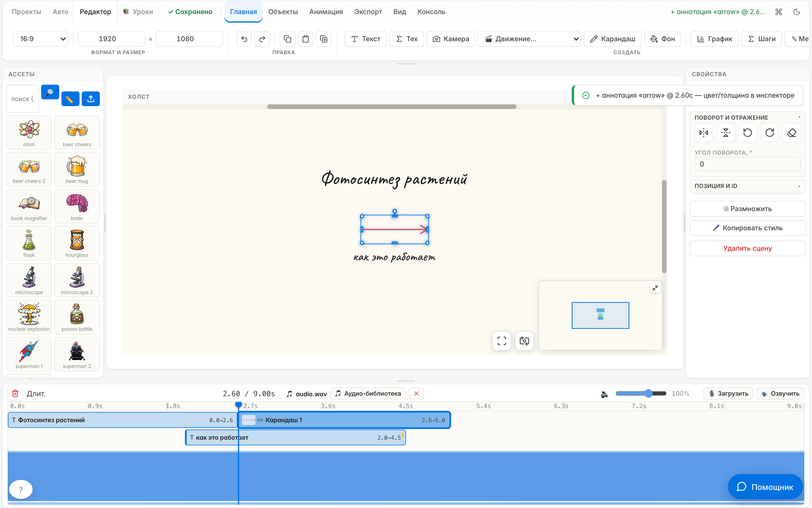Screen dimensions: 812x508
Task: Mute the audio speaker icon
Action: pyautogui.click(x=604, y=394)
